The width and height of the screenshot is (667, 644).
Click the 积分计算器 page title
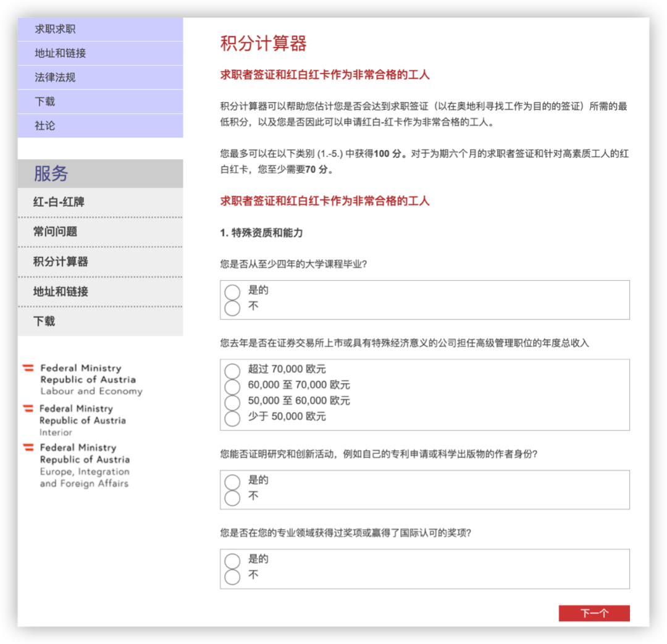tap(263, 43)
